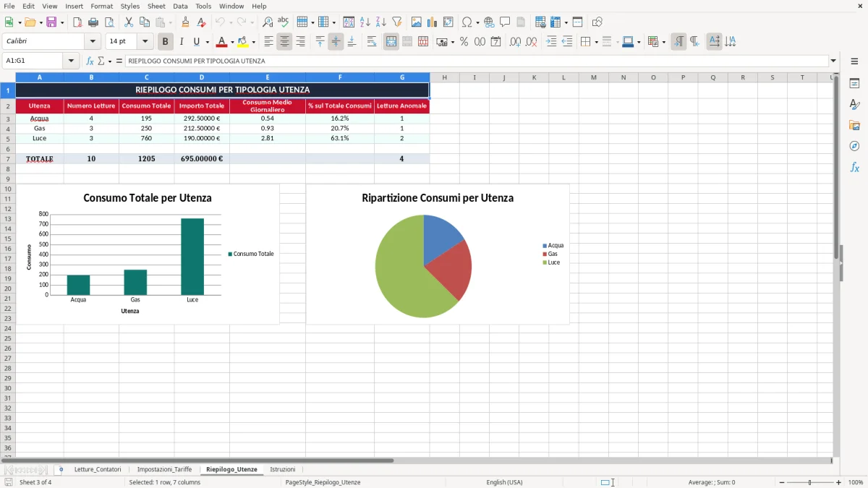Switch to the Impostazioni_Tariffe sheet tab
This screenshot has height=488, width=868.
pos(164,469)
